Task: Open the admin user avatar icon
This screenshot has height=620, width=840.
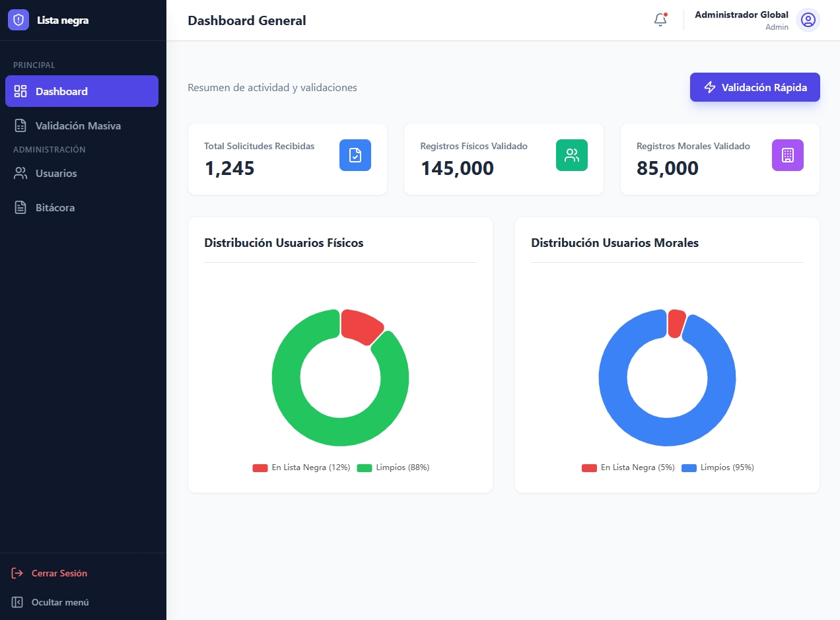Action: pyautogui.click(x=808, y=20)
